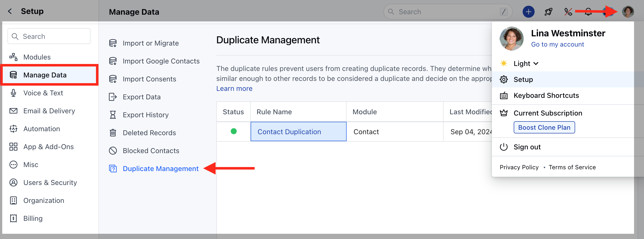Click the crossed-out phone icon
This screenshot has width=644, height=239.
[x=568, y=12]
